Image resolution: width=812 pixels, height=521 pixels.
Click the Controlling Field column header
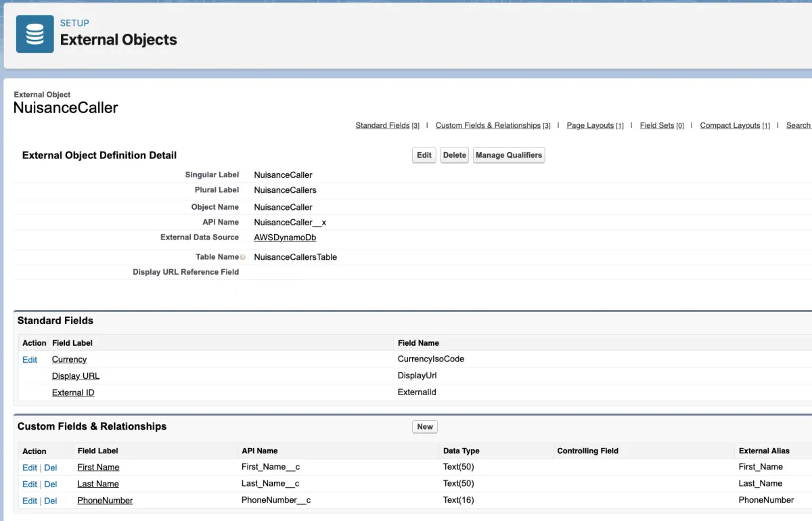(587, 451)
